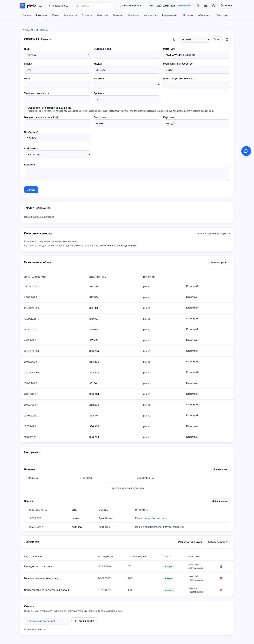Click the Добави запис button
The height and width of the screenshot is (644, 254).
220,501
